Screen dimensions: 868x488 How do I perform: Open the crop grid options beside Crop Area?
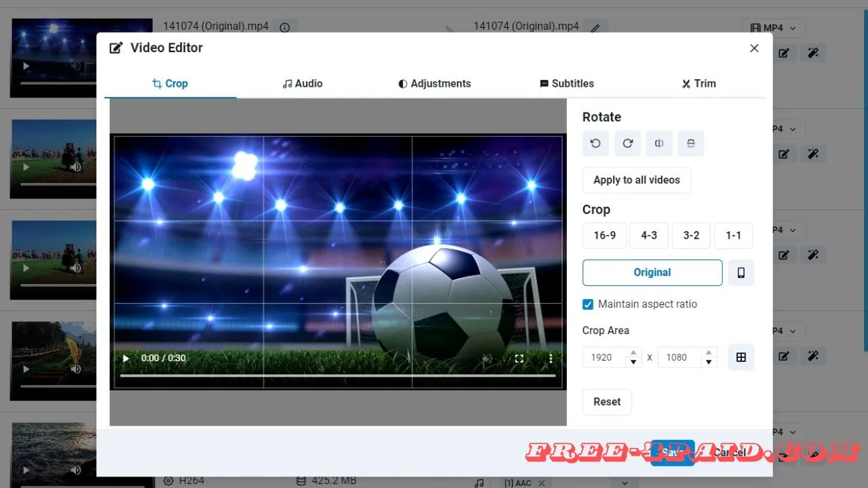click(x=741, y=357)
